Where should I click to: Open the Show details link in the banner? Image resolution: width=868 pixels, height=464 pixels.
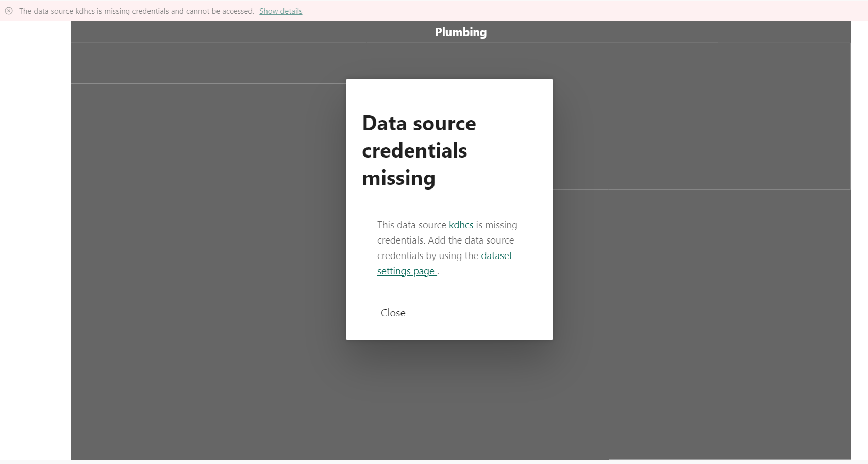280,11
